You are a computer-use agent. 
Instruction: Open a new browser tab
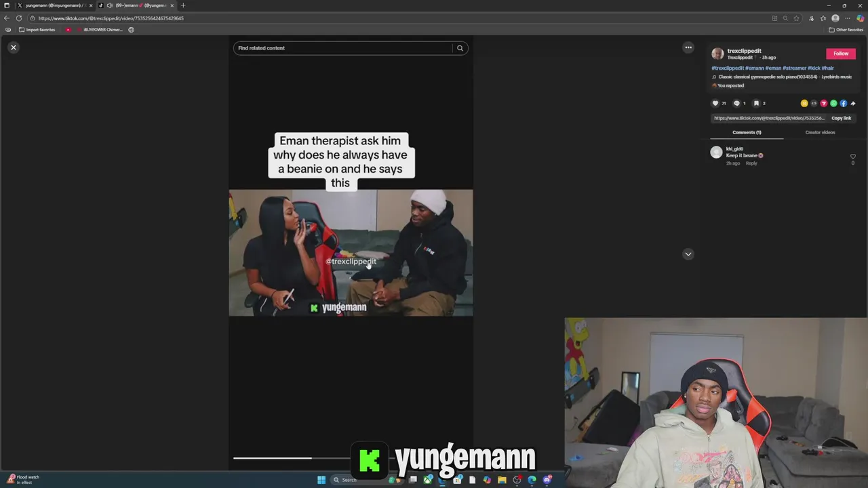pos(182,5)
